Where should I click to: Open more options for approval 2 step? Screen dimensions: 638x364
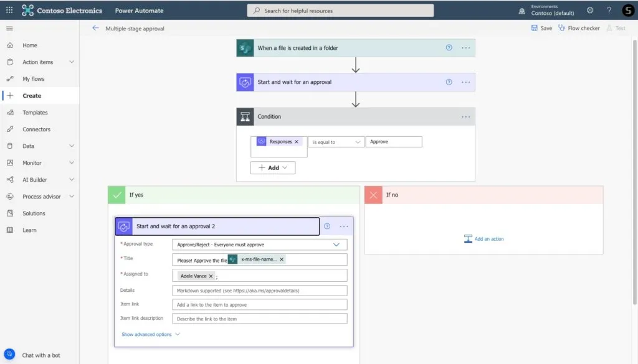pos(344,226)
